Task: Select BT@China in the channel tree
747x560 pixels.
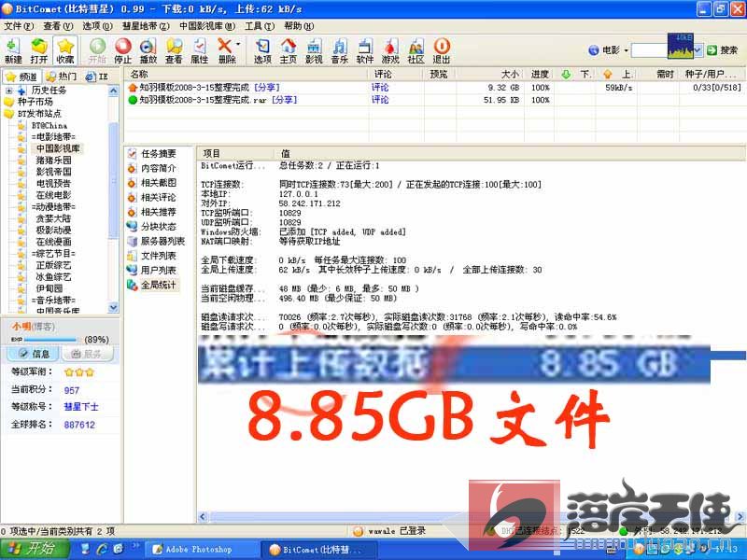Action: point(49,125)
